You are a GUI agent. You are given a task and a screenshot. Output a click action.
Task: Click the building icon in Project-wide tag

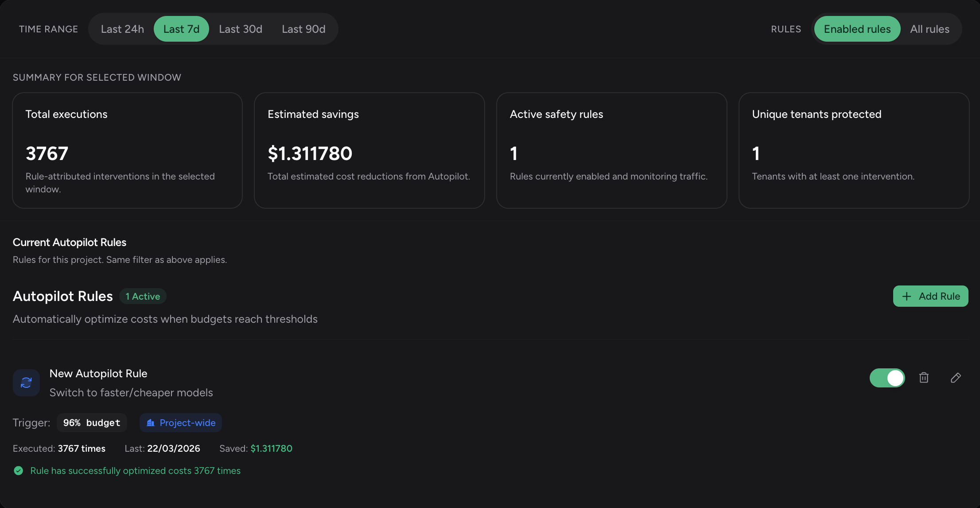[151, 423]
